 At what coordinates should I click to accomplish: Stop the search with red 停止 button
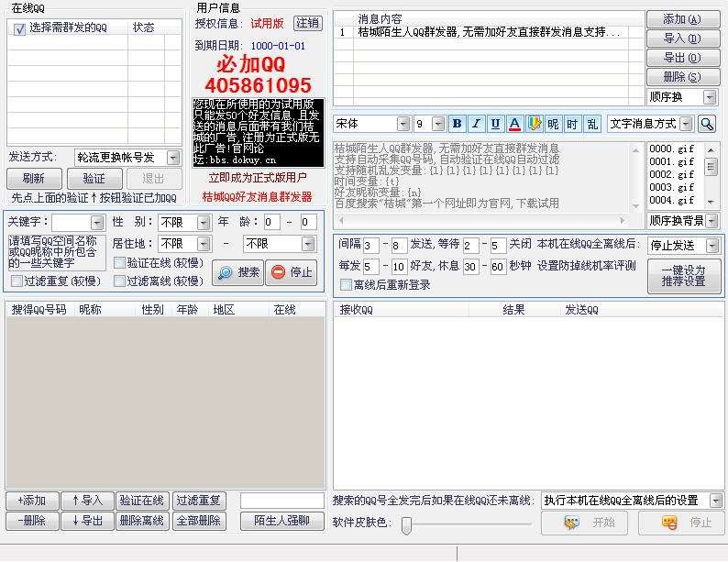click(292, 272)
